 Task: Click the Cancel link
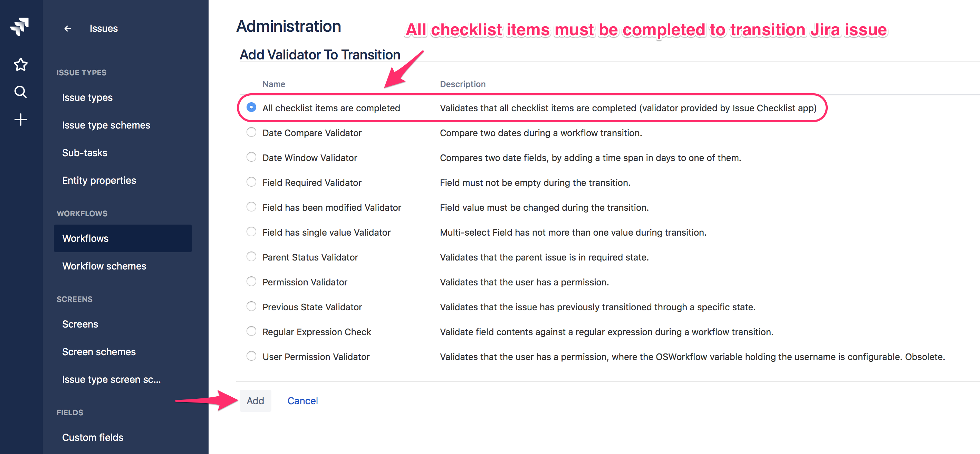pos(302,400)
